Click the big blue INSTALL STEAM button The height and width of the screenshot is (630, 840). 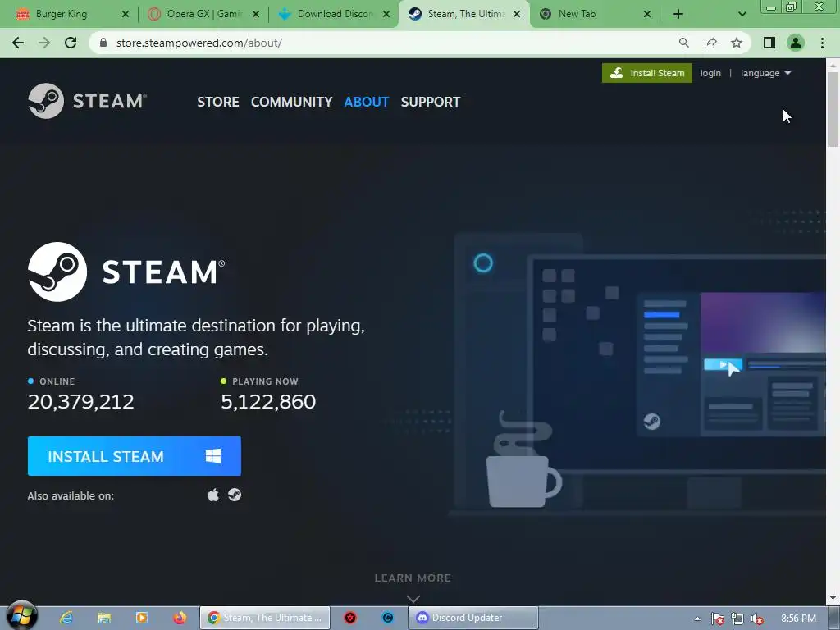[135, 456]
